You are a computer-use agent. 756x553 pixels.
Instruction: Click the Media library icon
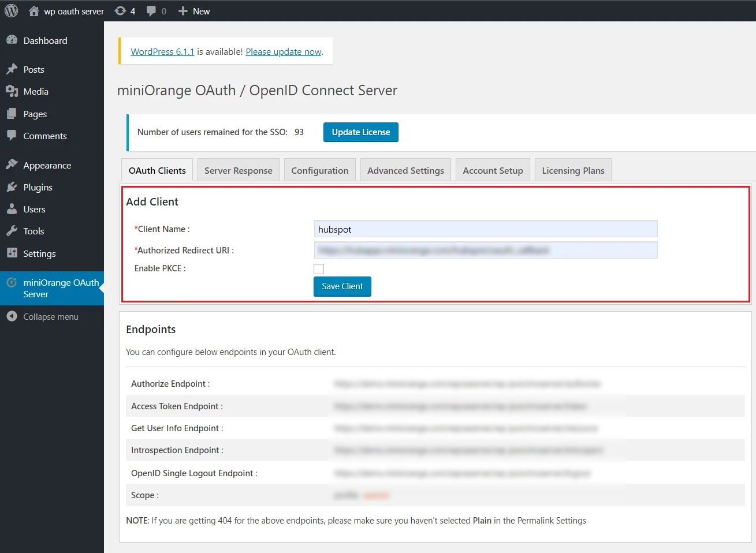coord(12,91)
